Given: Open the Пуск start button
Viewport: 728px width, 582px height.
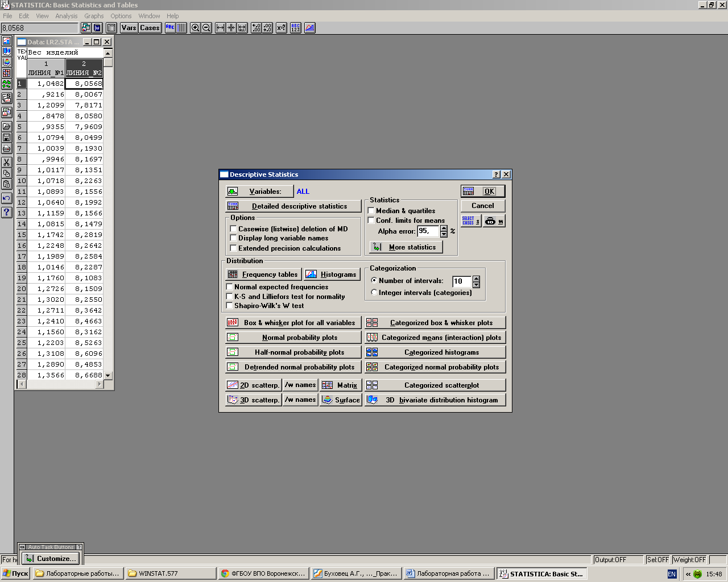Looking at the screenshot, I should [15, 573].
